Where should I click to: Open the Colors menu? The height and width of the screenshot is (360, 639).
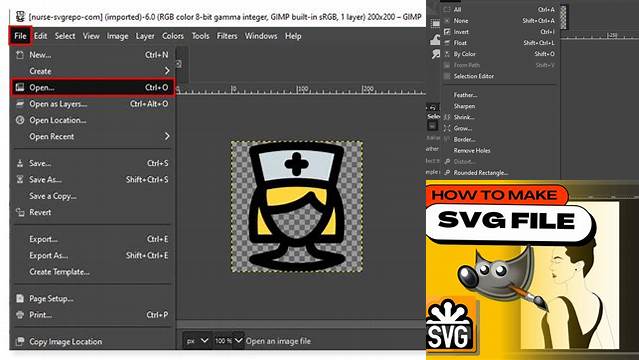click(173, 36)
